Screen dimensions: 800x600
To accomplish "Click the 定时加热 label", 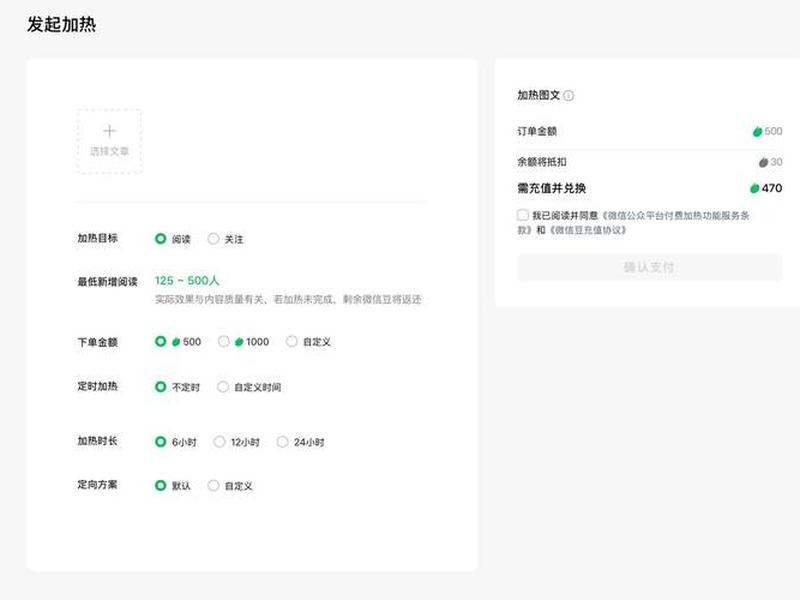I will pyautogui.click(x=97, y=386).
